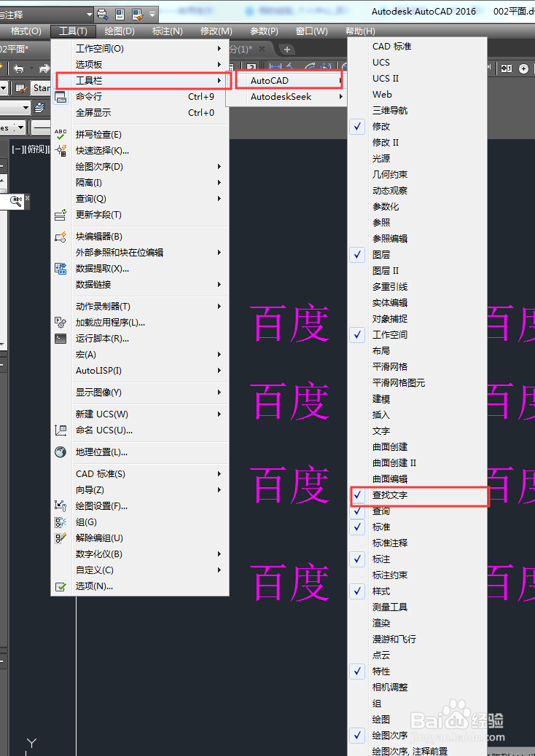
Task: Click the table style brush icon beside Stan
Action: [20, 87]
